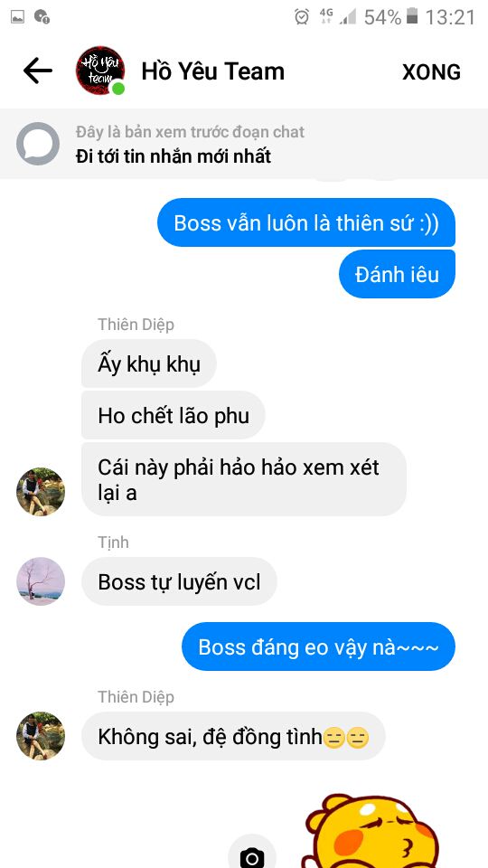Tap the 'Ho chết lão phu' message
This screenshot has width=488, height=868.
(174, 415)
